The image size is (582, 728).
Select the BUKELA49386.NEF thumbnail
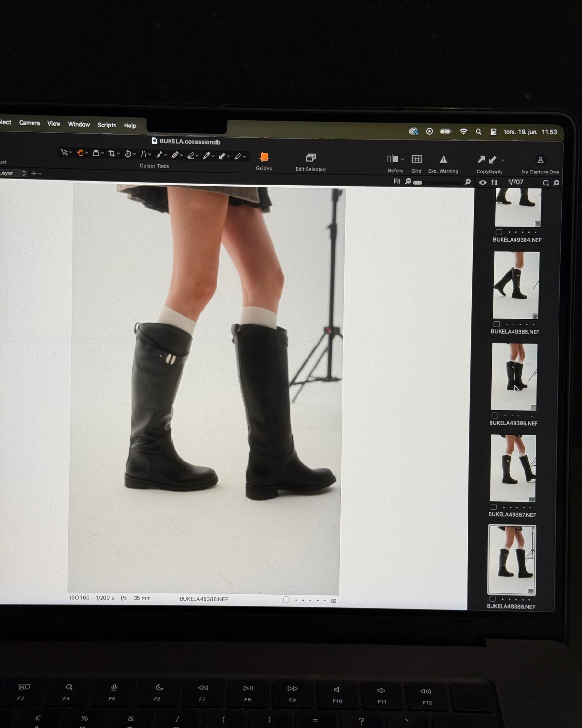click(x=514, y=377)
